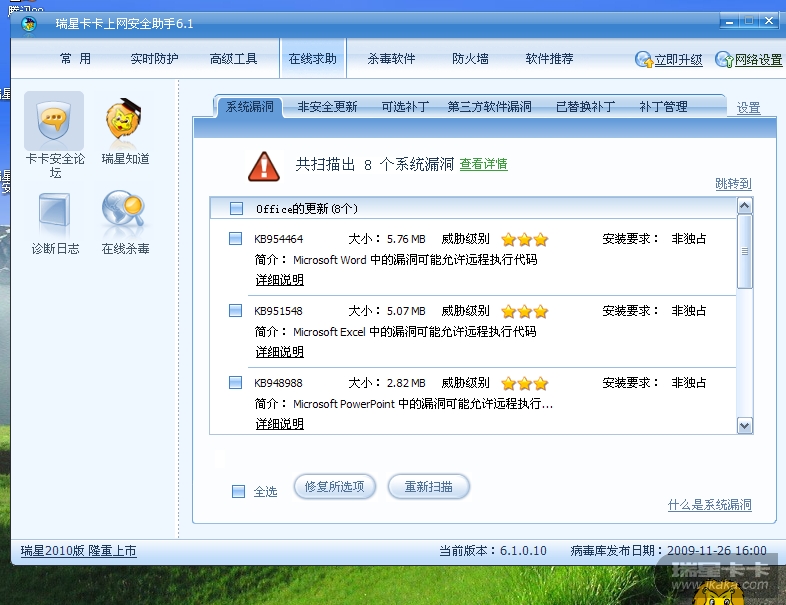Open the 软件推荐 tab

tap(549, 59)
